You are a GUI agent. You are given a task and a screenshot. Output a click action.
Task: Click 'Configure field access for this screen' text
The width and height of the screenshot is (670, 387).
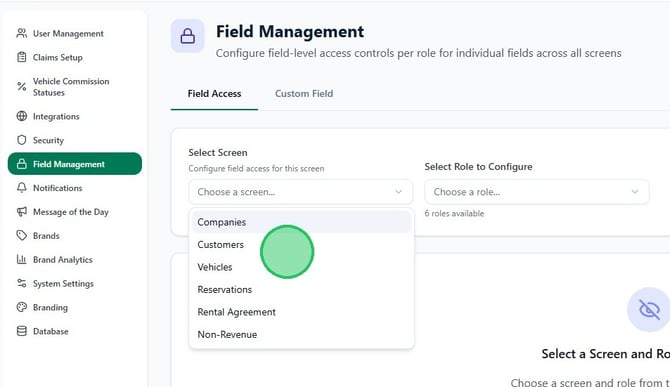(x=256, y=168)
